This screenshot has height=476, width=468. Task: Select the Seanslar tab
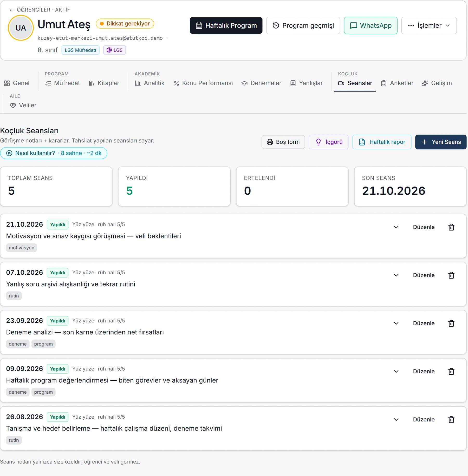(355, 83)
